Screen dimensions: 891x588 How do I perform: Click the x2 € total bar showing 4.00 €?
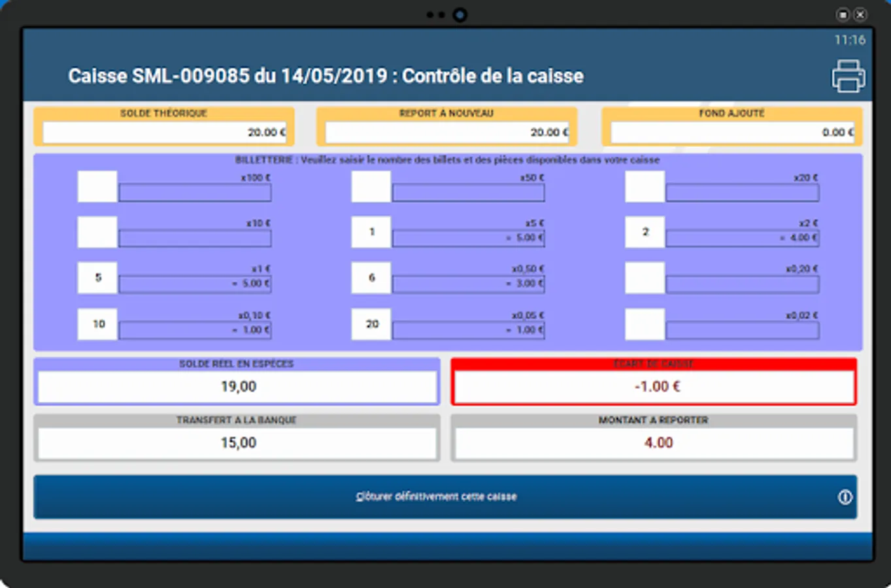[742, 238]
